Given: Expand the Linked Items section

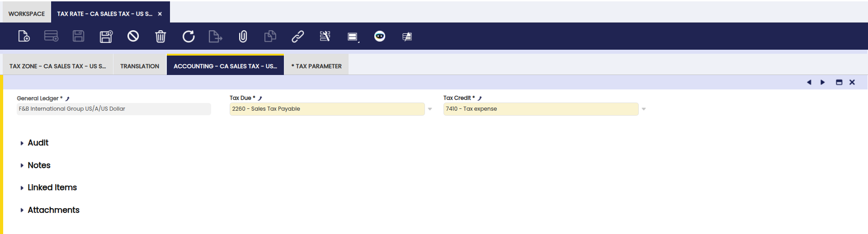Looking at the screenshot, I should click(52, 187).
